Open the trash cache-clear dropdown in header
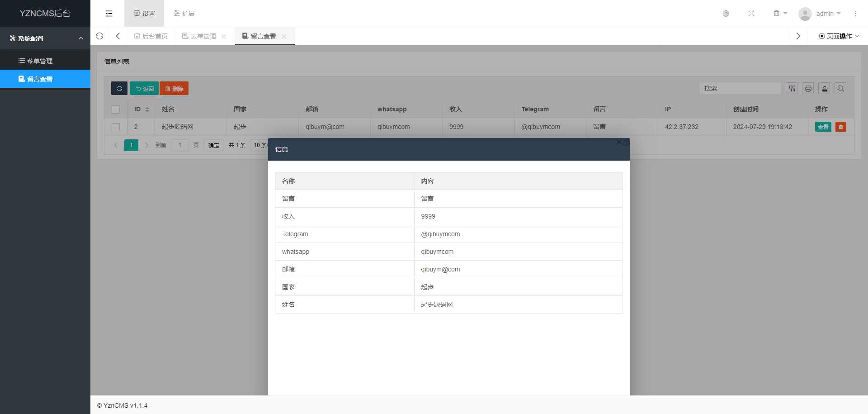The image size is (868, 414). coord(780,14)
